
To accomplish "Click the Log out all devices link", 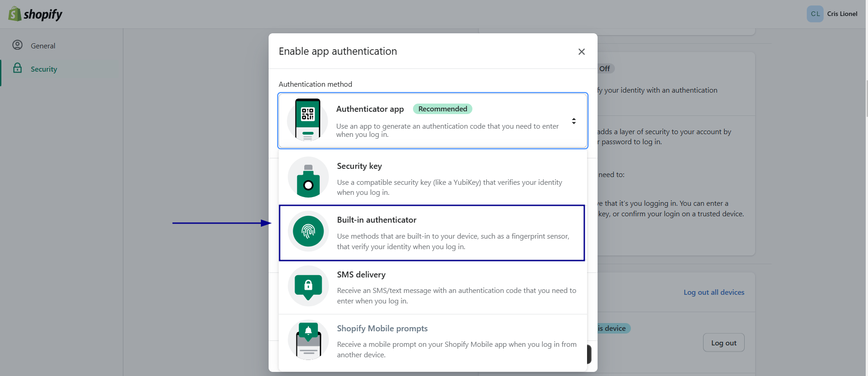I will 714,292.
